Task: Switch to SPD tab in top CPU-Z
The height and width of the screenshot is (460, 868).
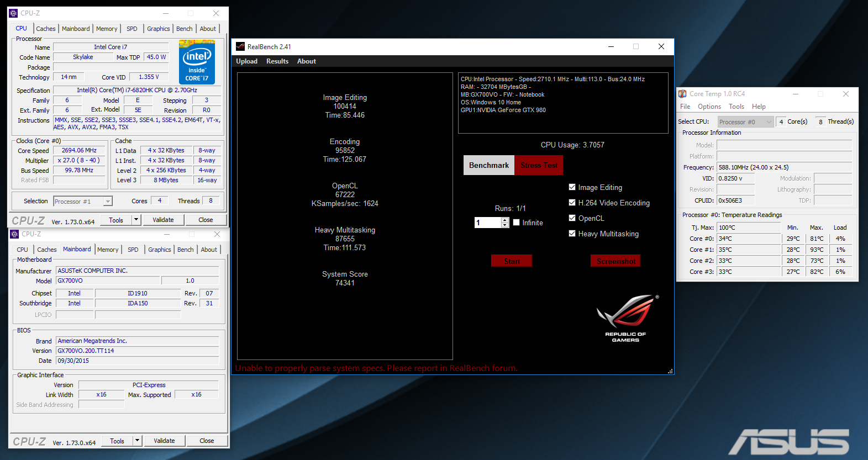Action: pos(132,29)
